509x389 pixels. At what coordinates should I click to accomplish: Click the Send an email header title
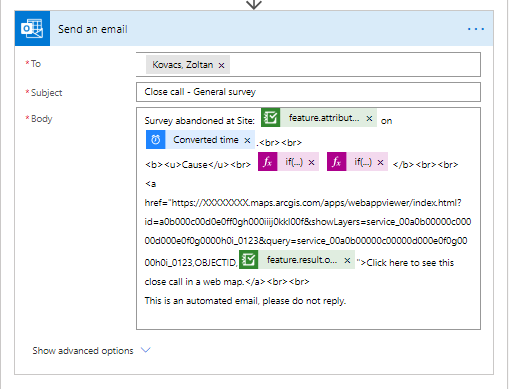(x=93, y=29)
